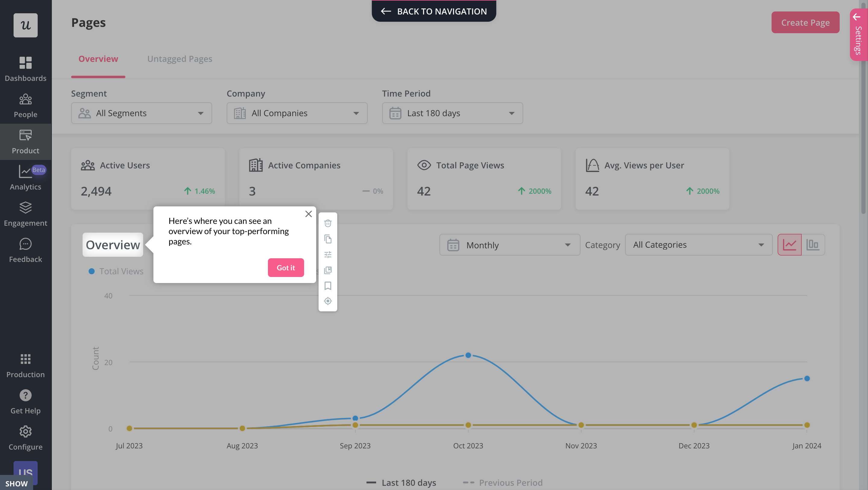Select the target locate icon in the toolbar
868x490 pixels.
(x=328, y=301)
